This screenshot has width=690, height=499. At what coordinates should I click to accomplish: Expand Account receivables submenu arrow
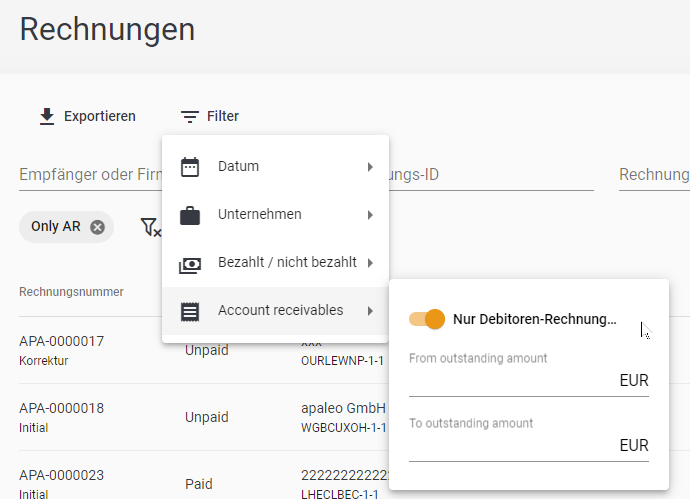370,311
